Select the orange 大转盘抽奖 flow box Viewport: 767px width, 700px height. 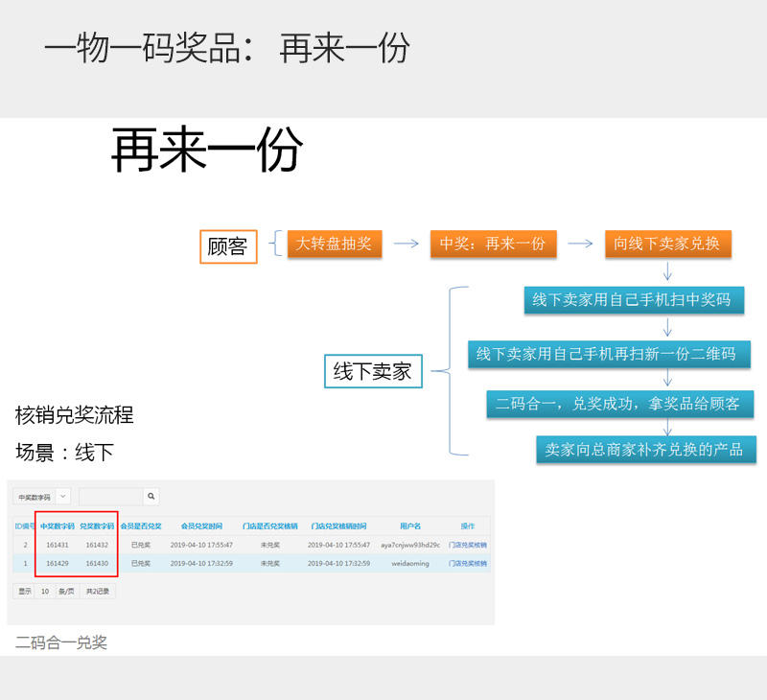coord(334,244)
